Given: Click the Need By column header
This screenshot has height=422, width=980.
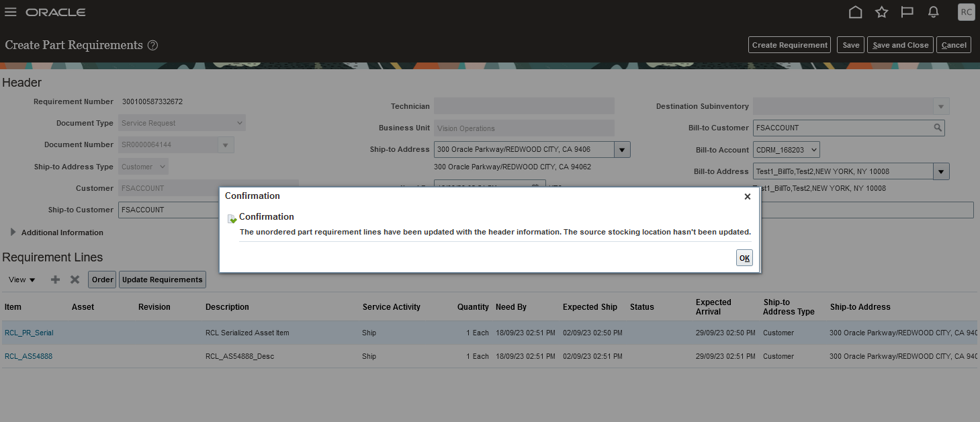Looking at the screenshot, I should 510,307.
